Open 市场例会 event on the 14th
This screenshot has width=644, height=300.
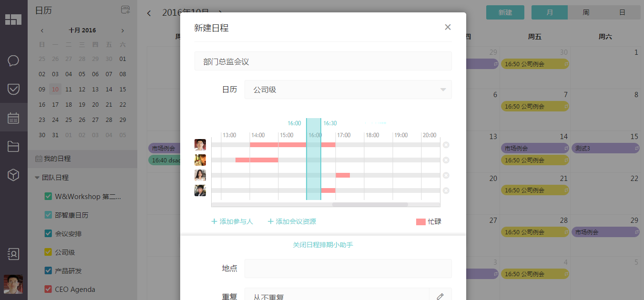[535, 148]
